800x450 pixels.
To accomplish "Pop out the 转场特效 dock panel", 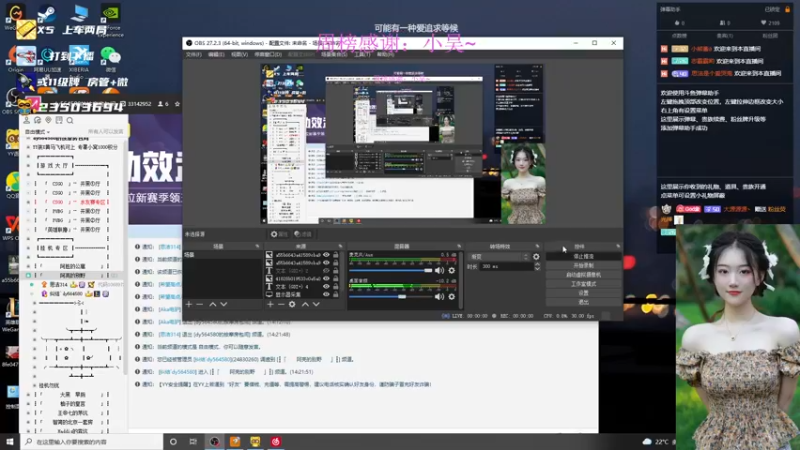I will pos(537,246).
